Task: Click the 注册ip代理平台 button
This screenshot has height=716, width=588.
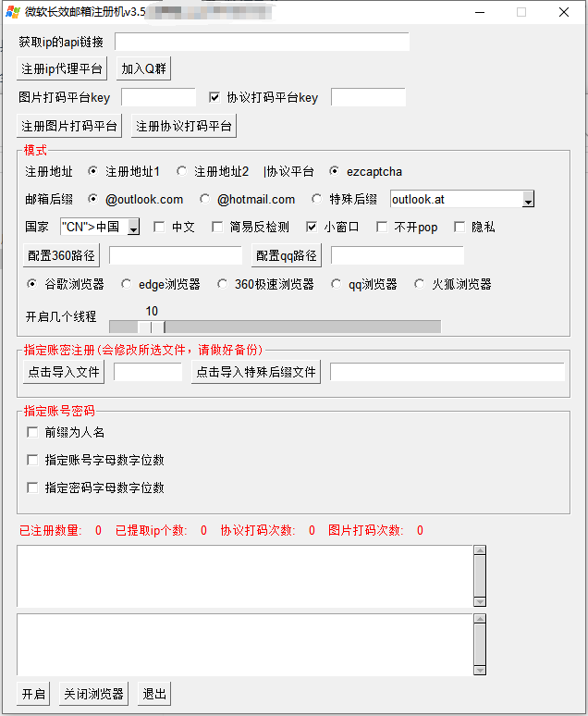Action: [62, 68]
